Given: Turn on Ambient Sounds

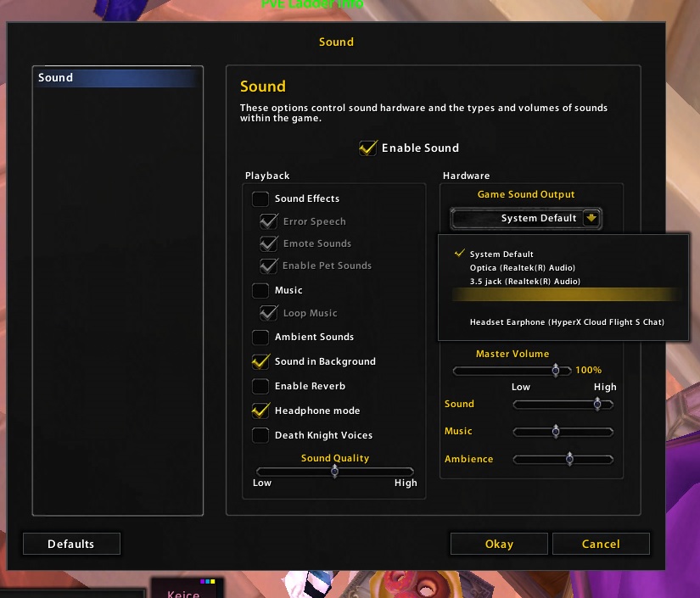Looking at the screenshot, I should point(261,338).
